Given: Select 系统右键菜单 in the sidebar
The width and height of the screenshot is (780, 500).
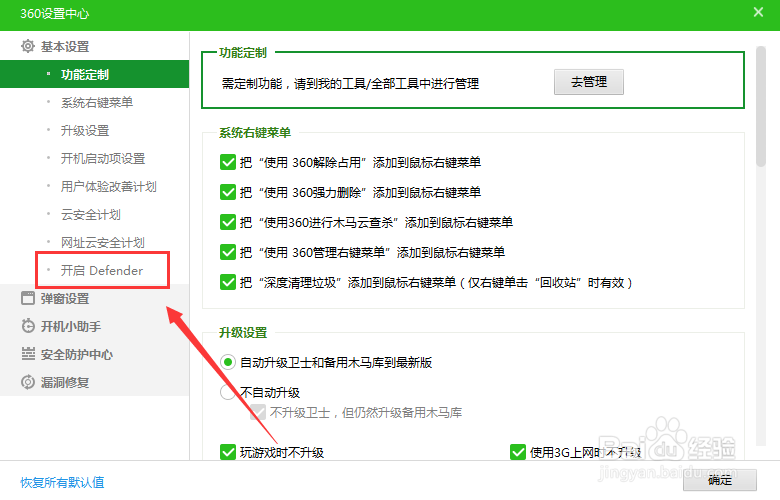Looking at the screenshot, I should (x=97, y=102).
